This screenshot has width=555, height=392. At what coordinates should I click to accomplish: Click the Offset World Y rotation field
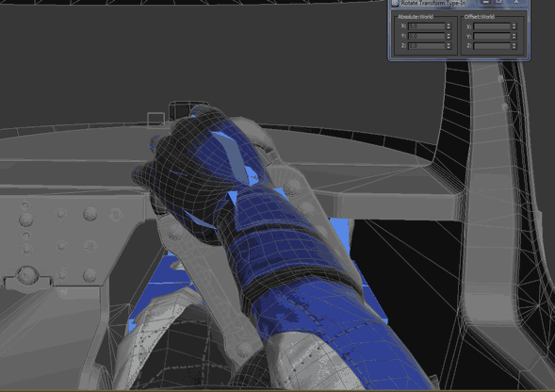point(492,36)
